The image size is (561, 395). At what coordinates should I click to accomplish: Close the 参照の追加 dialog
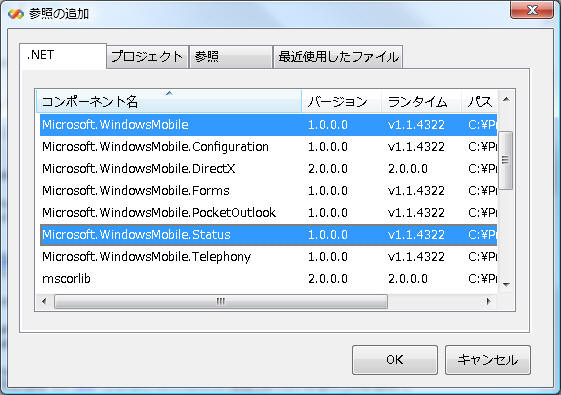click(x=532, y=10)
